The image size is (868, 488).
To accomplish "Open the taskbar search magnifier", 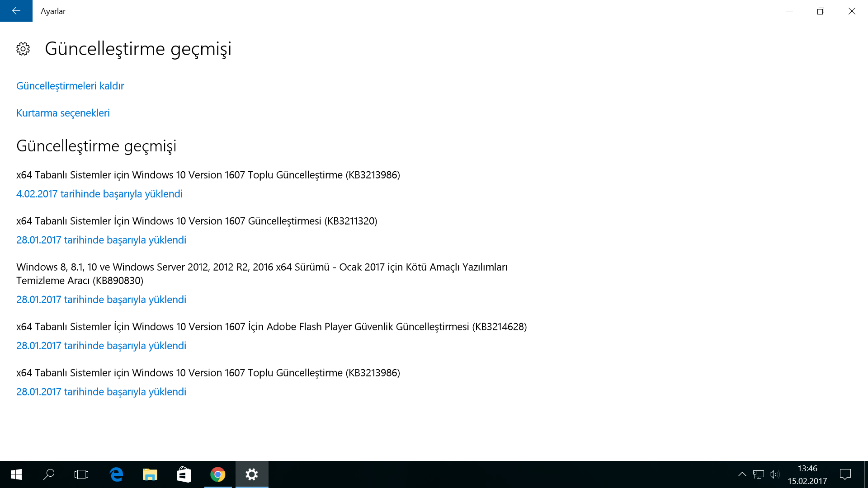I will coord(49,474).
